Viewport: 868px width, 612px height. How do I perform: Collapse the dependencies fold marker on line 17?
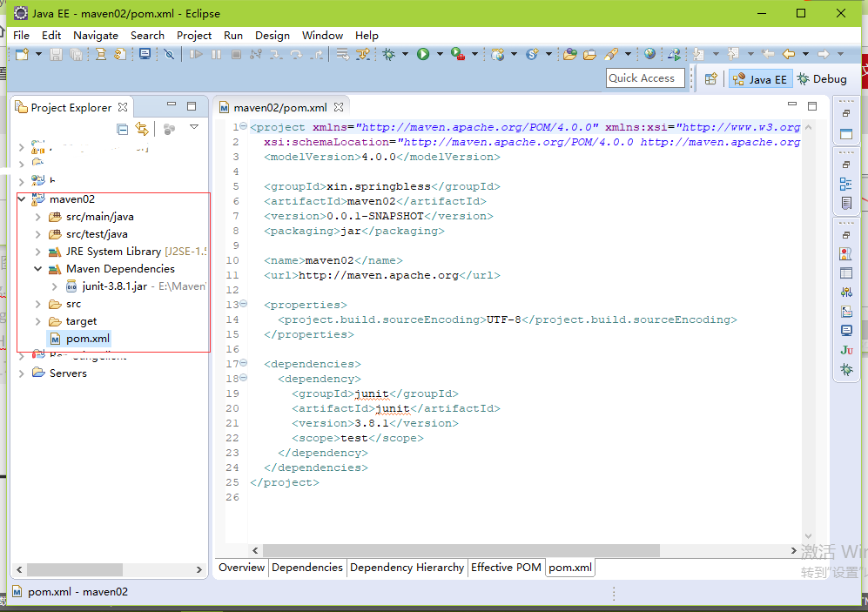[244, 363]
